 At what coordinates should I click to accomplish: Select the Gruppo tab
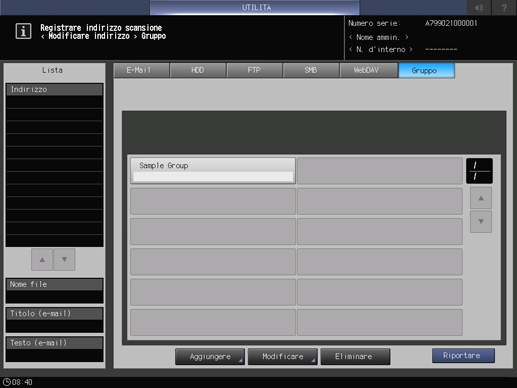click(426, 70)
